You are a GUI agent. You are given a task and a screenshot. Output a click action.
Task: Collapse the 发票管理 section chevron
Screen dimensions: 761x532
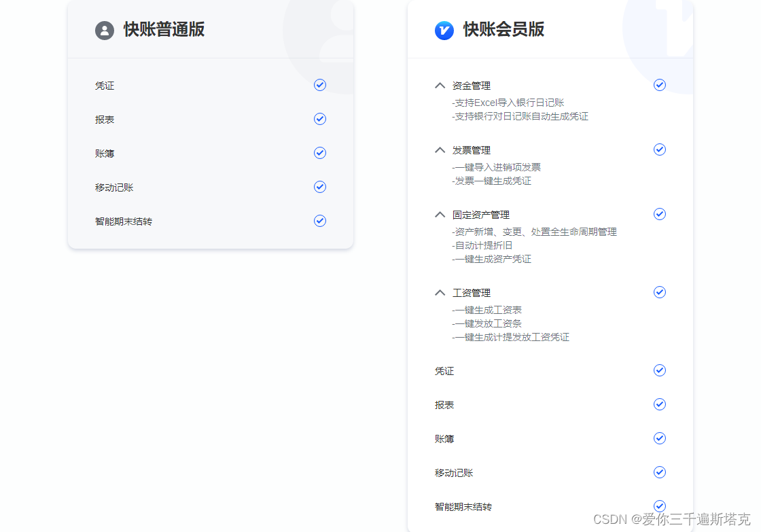(440, 150)
